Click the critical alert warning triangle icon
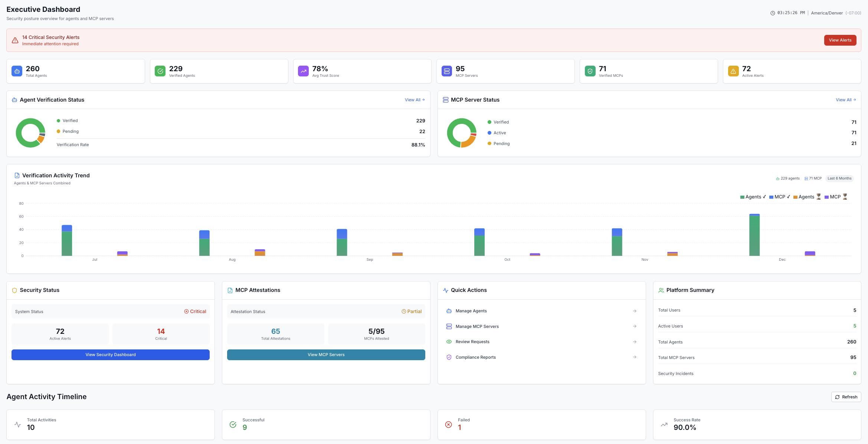Screen dimensions: 868x444 [15, 40]
